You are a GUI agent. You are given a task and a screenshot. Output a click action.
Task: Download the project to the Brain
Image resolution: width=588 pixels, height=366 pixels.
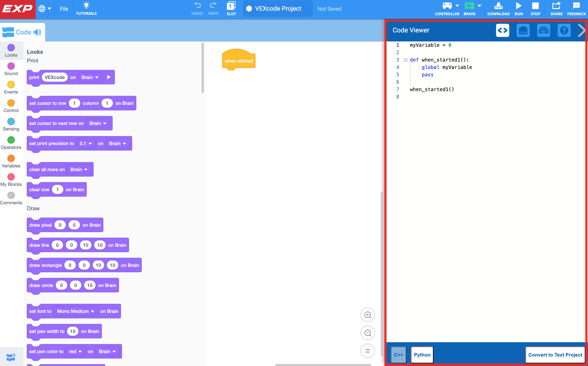tap(498, 8)
